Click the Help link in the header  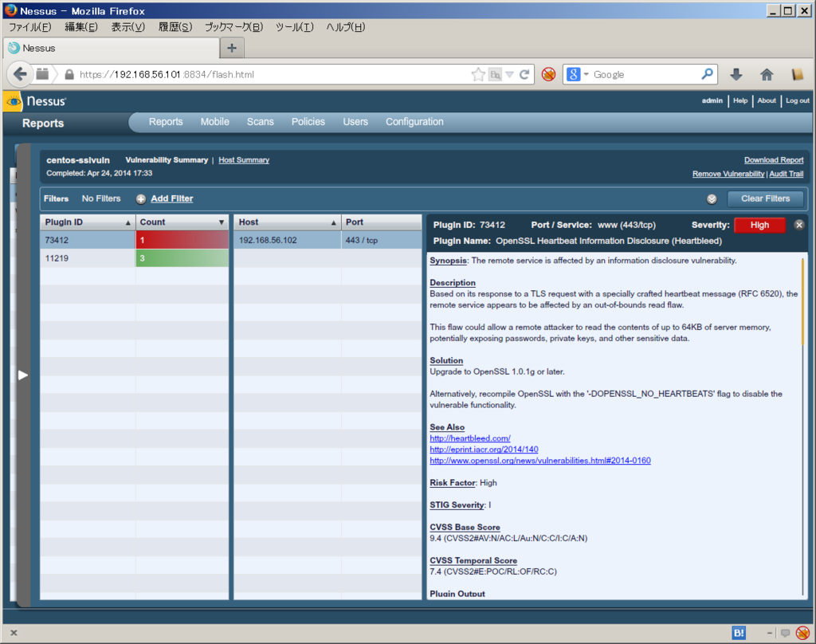[x=740, y=101]
